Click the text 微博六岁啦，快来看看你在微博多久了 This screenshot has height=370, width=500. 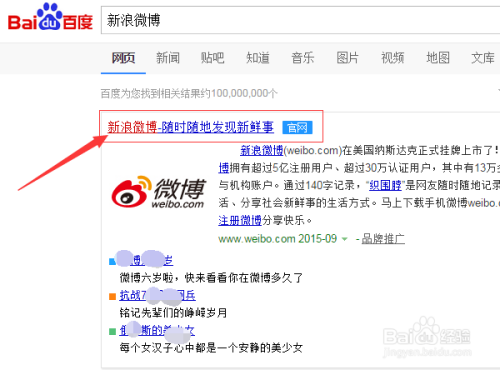[211, 278]
